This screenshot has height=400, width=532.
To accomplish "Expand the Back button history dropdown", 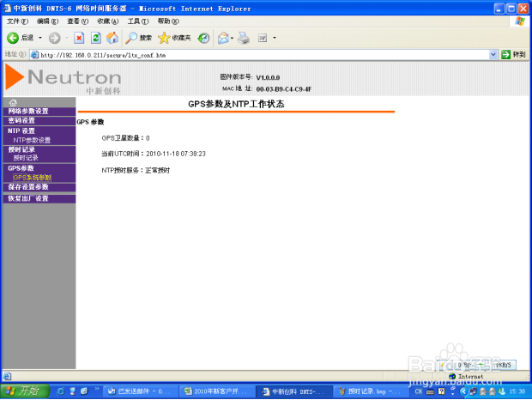I will 40,38.
